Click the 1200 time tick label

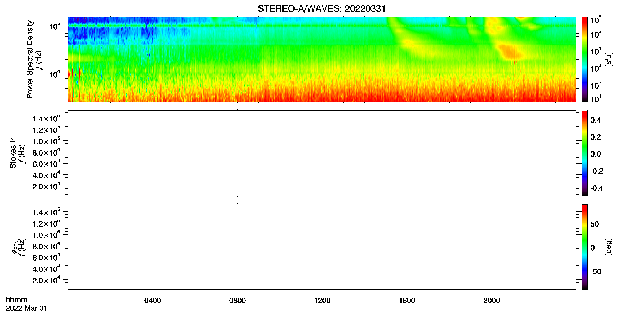click(322, 301)
